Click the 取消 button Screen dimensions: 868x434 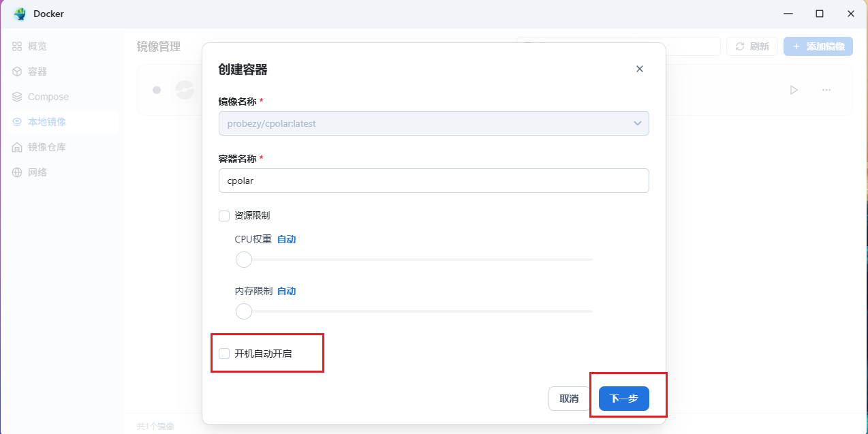coord(569,399)
